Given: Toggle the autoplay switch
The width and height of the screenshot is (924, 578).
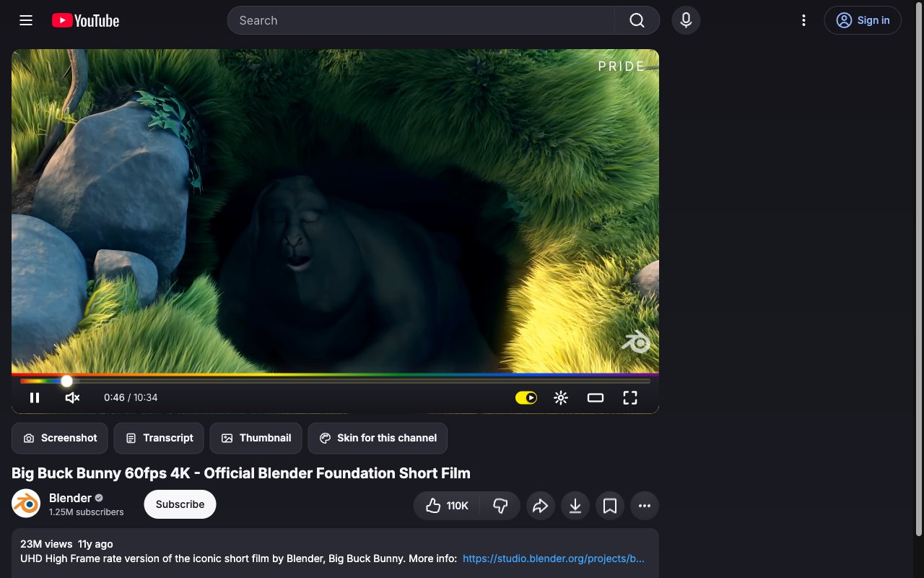Looking at the screenshot, I should [x=526, y=397].
